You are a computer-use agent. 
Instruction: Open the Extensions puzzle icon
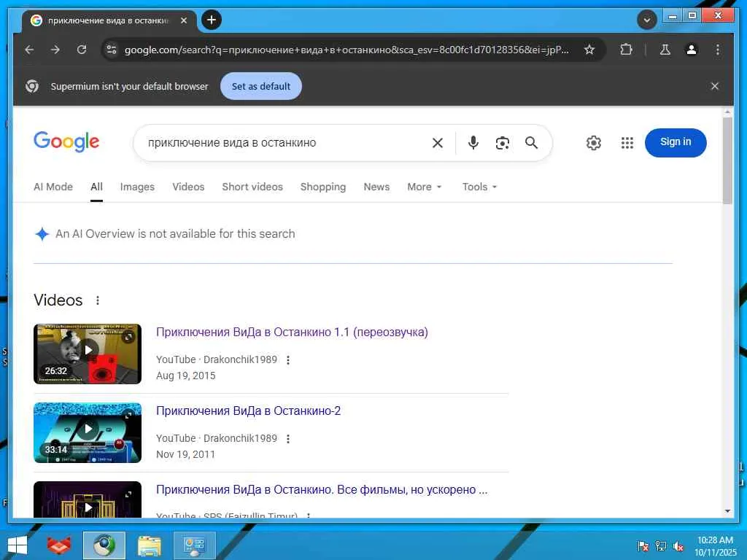click(x=626, y=50)
